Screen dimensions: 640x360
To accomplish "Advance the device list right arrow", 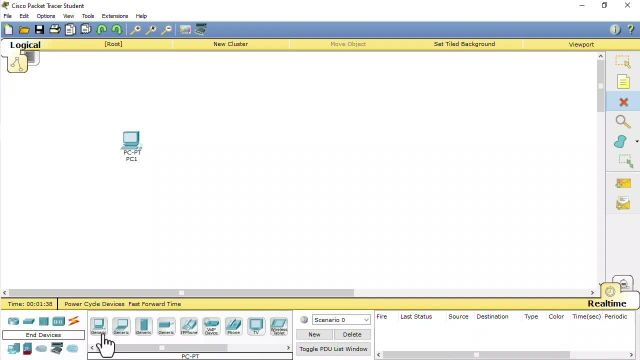I will click(x=288, y=348).
